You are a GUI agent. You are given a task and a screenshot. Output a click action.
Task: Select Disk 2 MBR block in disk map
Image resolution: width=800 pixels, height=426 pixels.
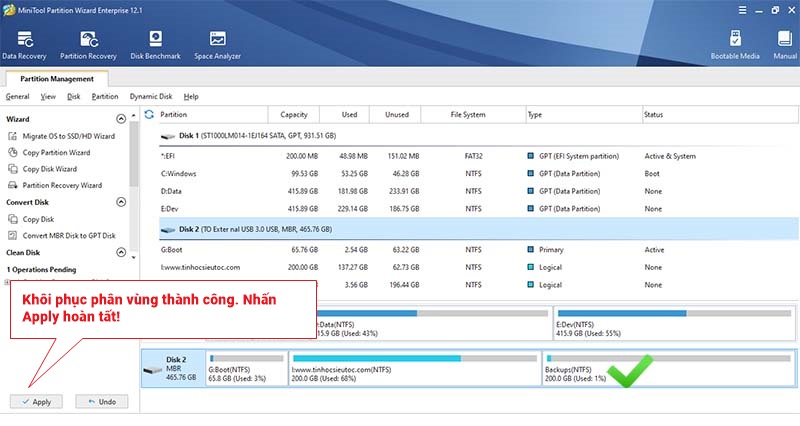pos(173,368)
